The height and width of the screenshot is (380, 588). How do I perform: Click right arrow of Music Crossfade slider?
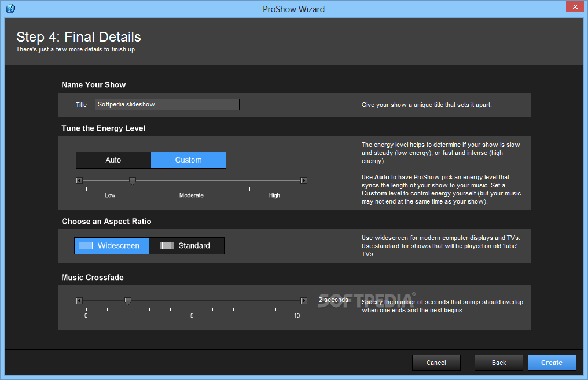click(x=304, y=301)
